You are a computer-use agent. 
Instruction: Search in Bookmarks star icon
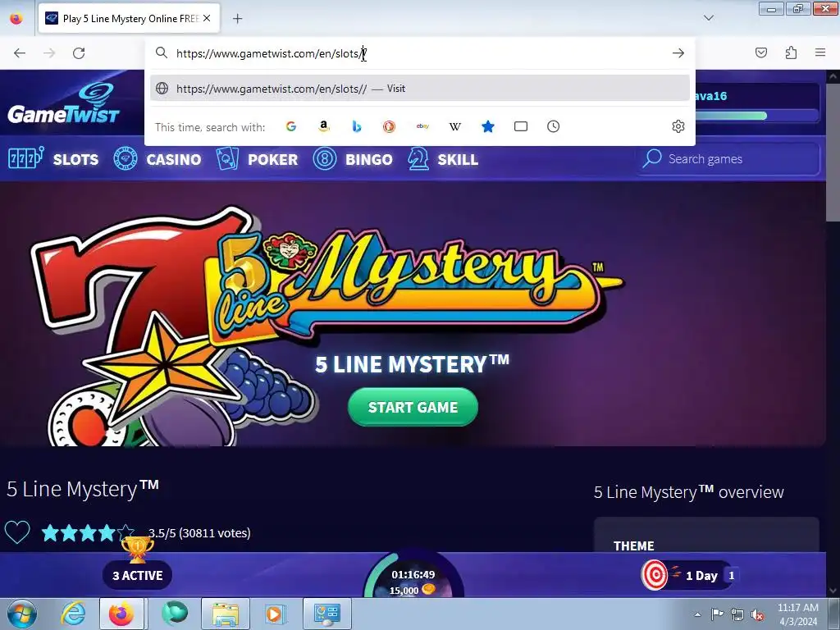[488, 126]
